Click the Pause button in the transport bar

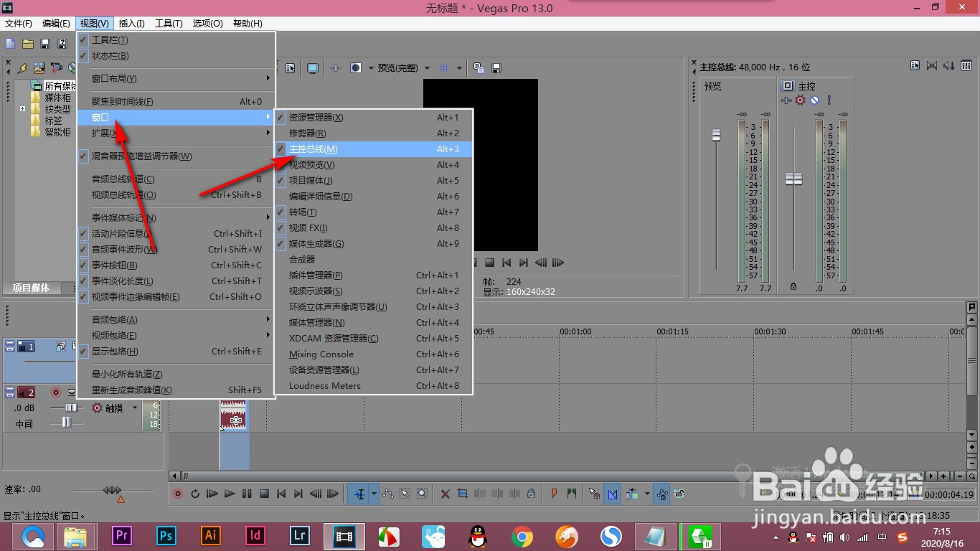click(247, 494)
